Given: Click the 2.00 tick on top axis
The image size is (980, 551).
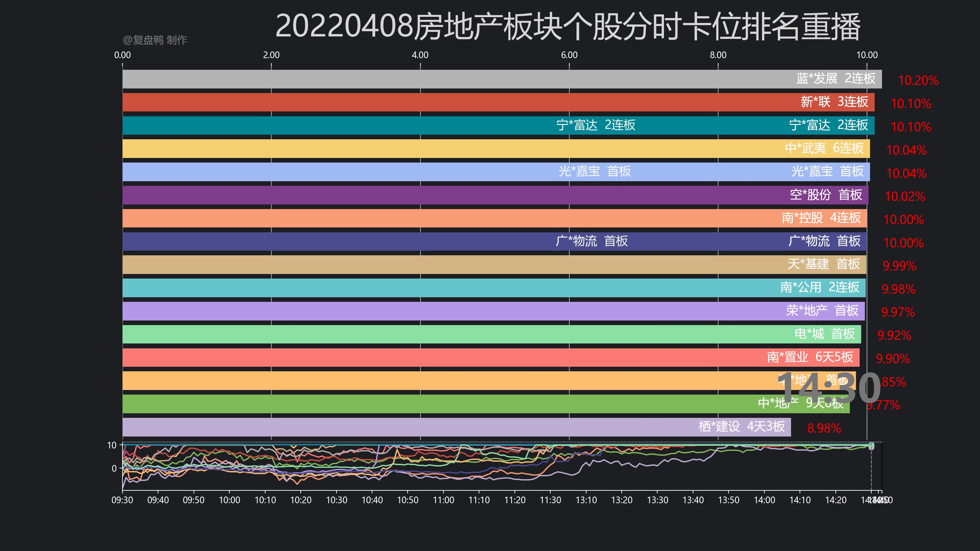Looking at the screenshot, I should click(271, 55).
